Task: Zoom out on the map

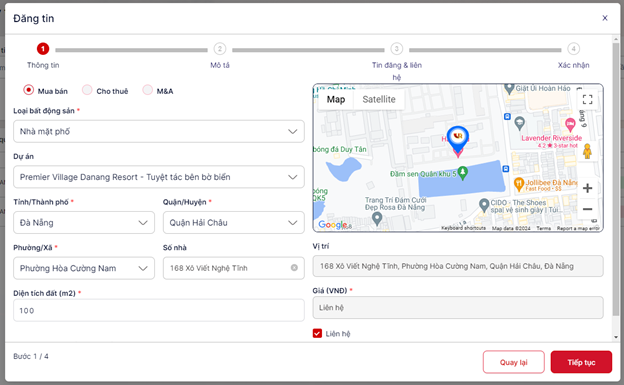Action: pos(587,209)
